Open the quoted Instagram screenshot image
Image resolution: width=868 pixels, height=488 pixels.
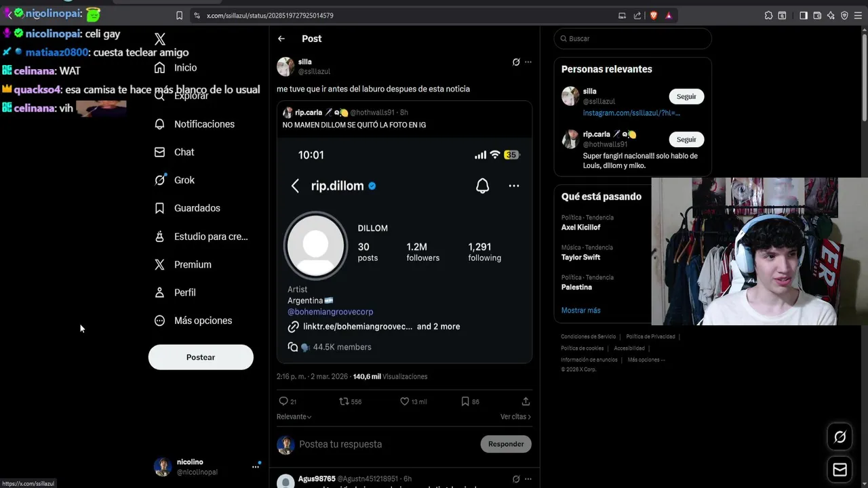(404, 250)
